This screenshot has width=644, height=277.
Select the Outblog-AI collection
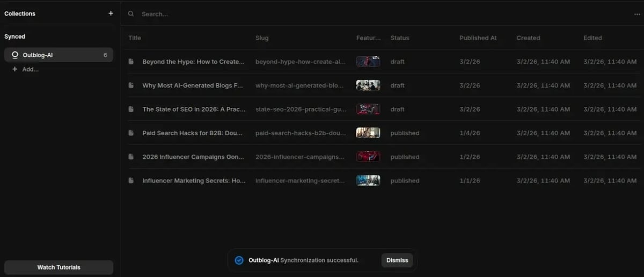click(58, 55)
